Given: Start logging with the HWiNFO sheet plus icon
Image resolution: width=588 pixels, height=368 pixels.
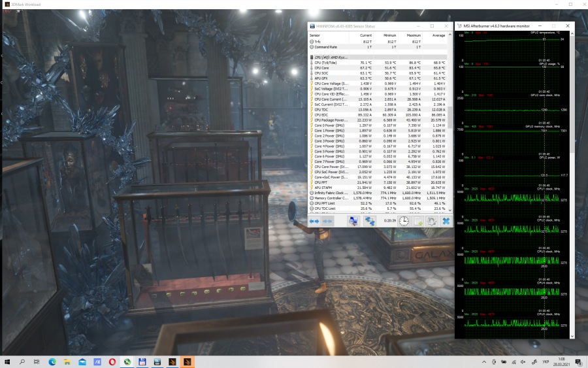Looking at the screenshot, I should (418, 222).
